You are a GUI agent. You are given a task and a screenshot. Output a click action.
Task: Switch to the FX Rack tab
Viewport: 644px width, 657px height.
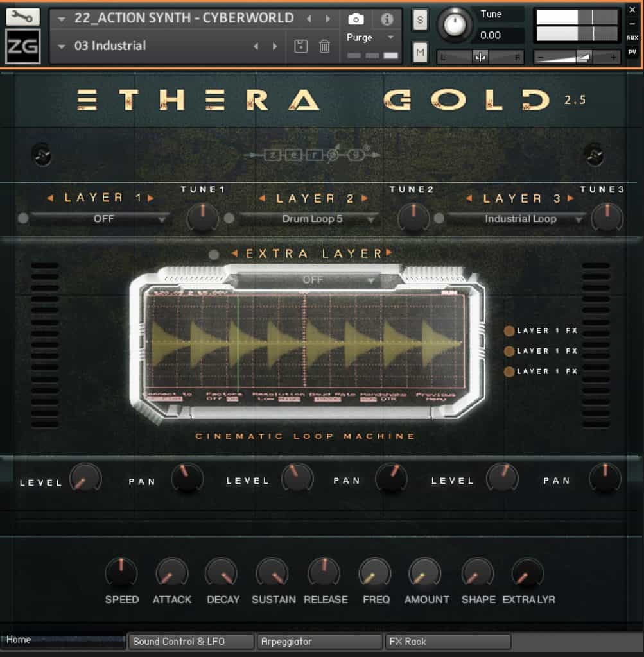tap(448, 642)
